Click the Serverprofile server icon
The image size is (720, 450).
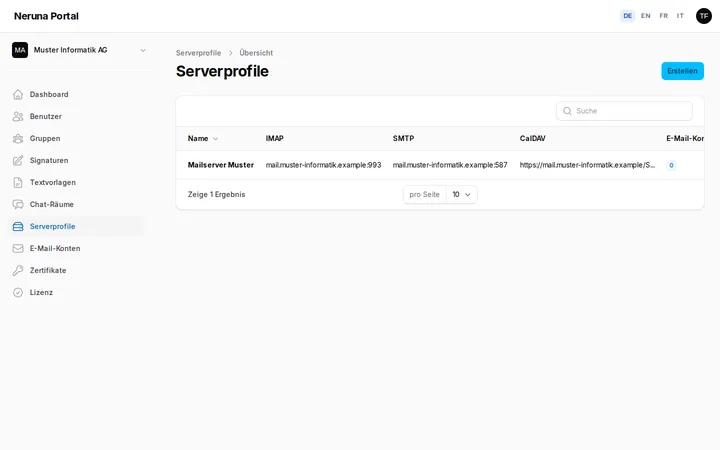click(18, 227)
